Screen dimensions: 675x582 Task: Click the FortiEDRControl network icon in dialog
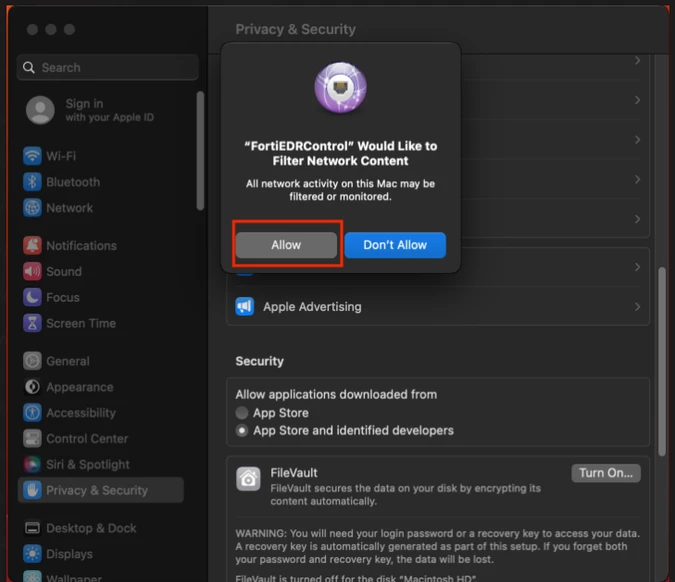coord(341,87)
